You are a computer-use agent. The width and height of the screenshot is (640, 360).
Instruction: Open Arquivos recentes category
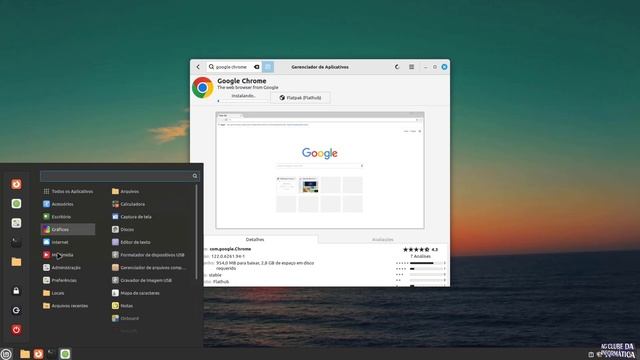pos(68,306)
